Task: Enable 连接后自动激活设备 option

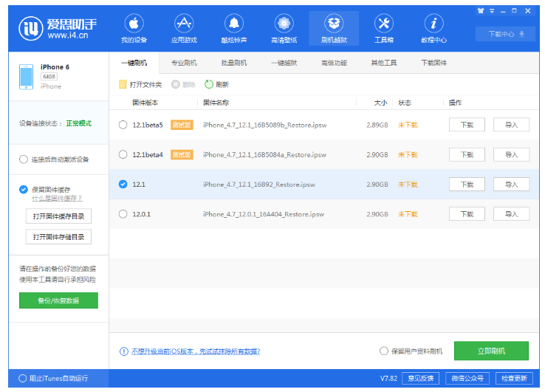Action: [x=24, y=159]
